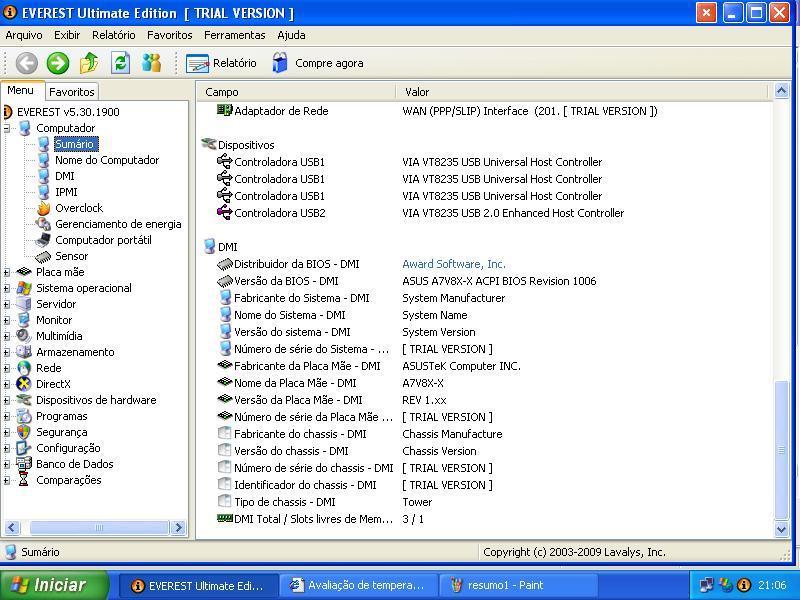Image resolution: width=800 pixels, height=600 pixels.
Task: Click the users icon in toolbar
Action: point(151,63)
